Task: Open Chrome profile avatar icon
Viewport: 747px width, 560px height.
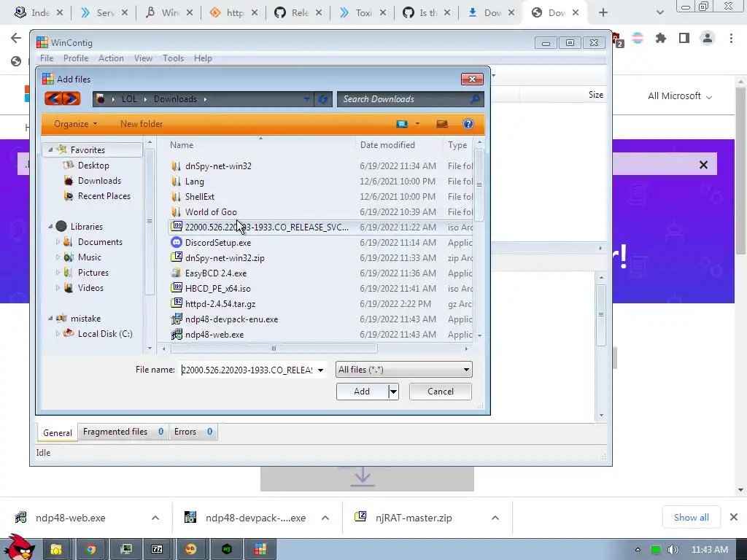Action: (x=708, y=38)
